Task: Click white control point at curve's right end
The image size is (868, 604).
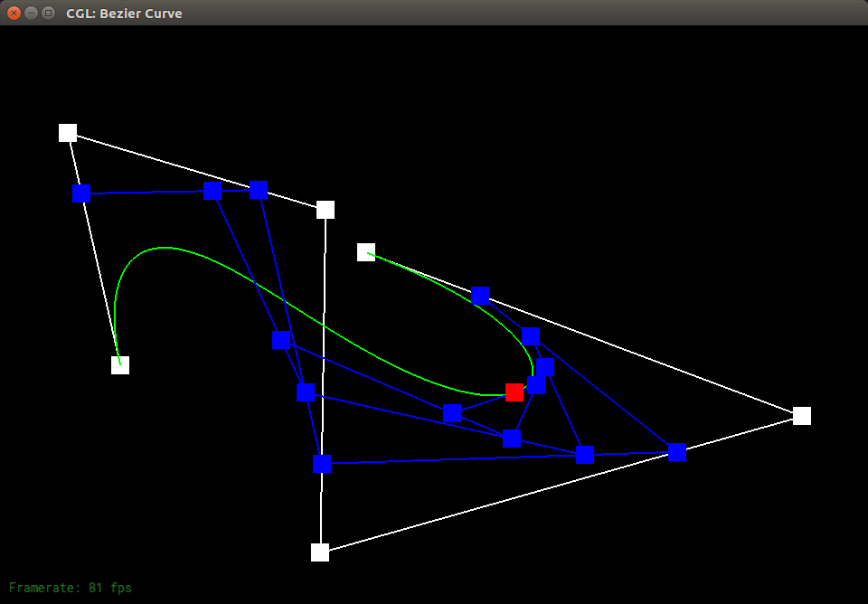Action: 366,252
